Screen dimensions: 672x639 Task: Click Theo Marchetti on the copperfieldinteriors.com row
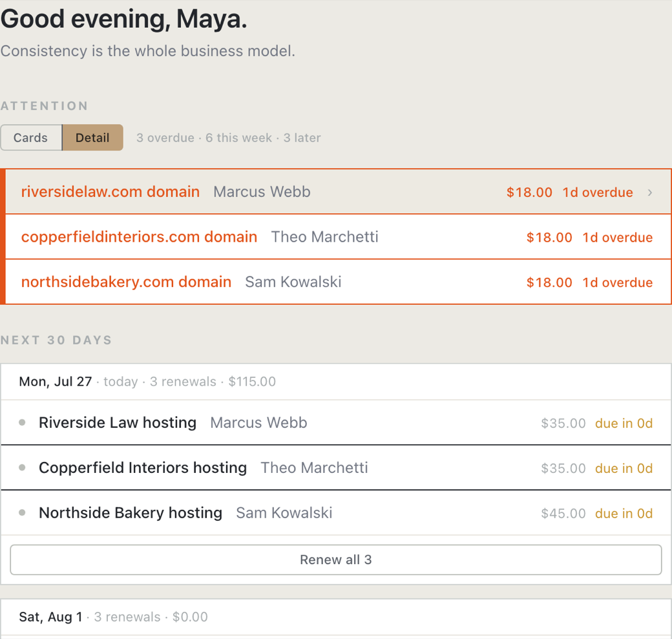pyautogui.click(x=324, y=236)
